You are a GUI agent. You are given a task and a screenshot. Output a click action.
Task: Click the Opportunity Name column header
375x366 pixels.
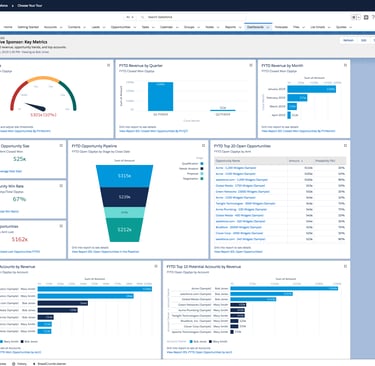click(x=251, y=161)
